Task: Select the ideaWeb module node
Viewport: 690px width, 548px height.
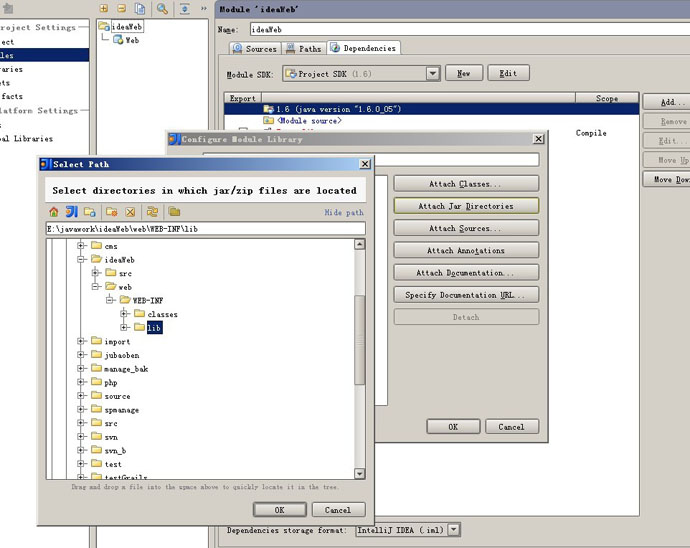Action: point(127,27)
